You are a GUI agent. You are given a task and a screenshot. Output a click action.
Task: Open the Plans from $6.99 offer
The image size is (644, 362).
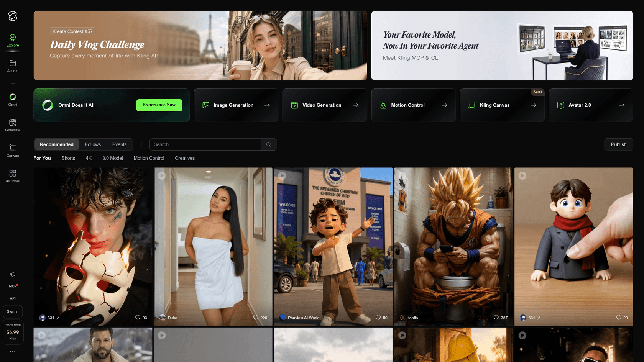click(13, 332)
